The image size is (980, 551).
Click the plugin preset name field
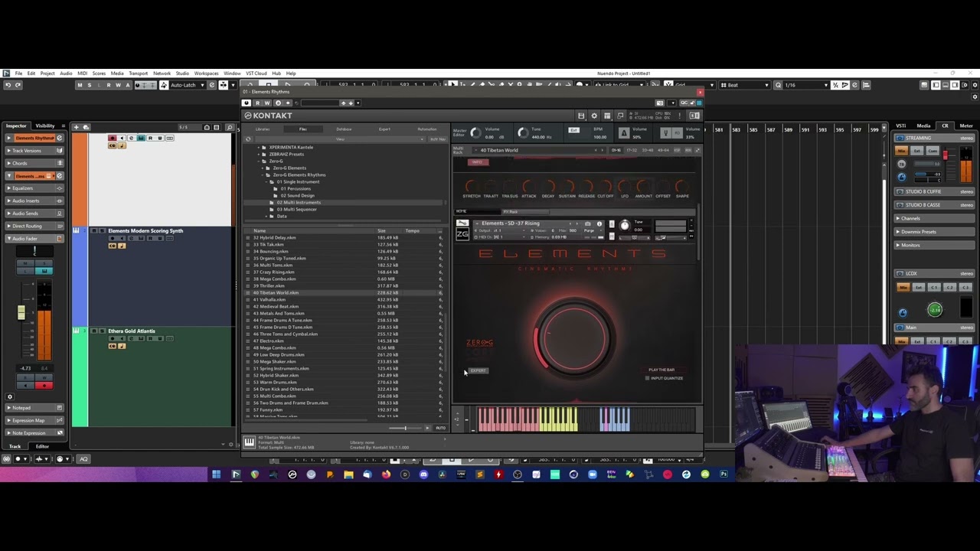(320, 103)
